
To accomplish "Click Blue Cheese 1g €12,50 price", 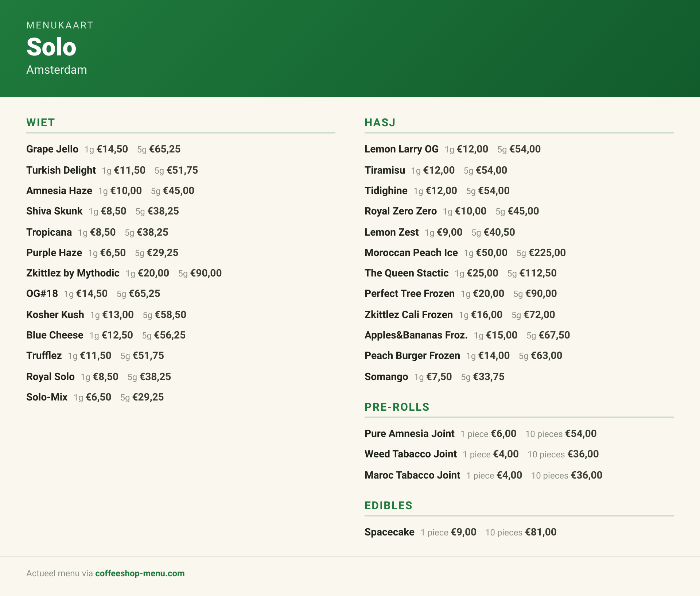I will 117,335.
